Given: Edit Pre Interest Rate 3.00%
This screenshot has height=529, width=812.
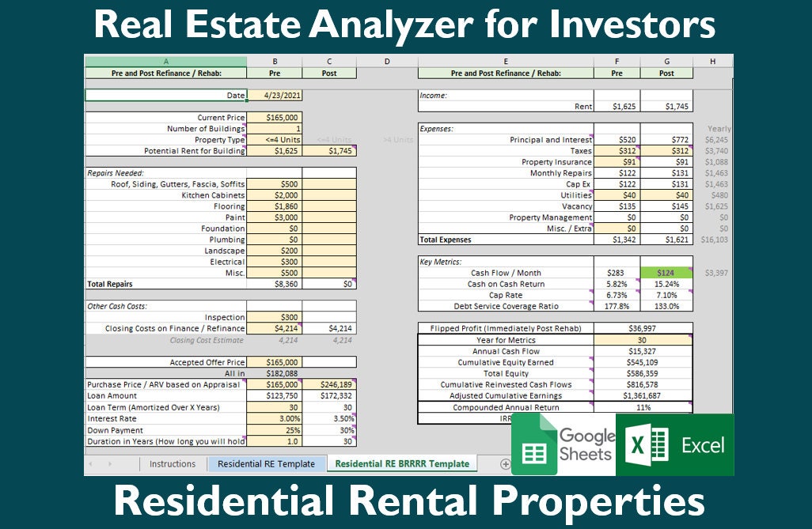Looking at the screenshot, I should 275,418.
